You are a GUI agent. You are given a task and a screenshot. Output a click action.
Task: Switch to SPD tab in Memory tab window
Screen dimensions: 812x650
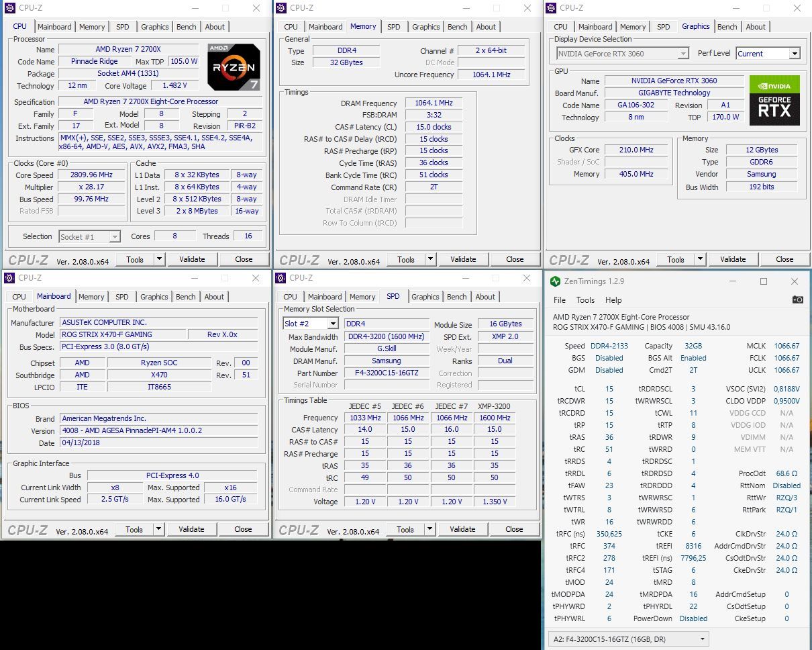tap(394, 27)
